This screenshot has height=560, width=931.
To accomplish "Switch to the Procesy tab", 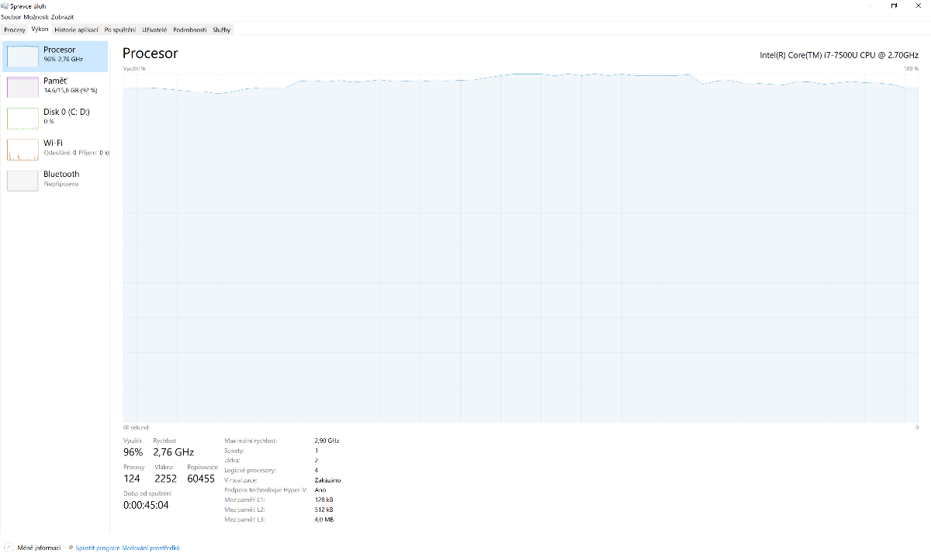I will [x=15, y=29].
